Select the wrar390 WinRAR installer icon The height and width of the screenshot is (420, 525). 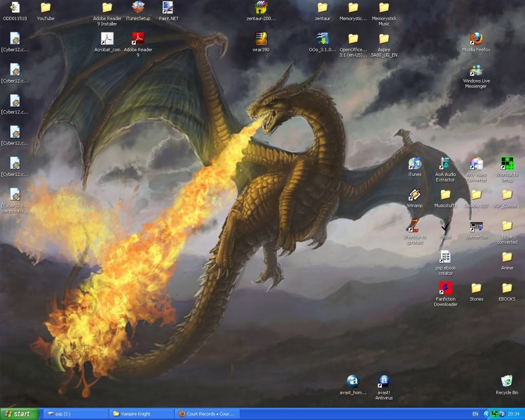261,39
